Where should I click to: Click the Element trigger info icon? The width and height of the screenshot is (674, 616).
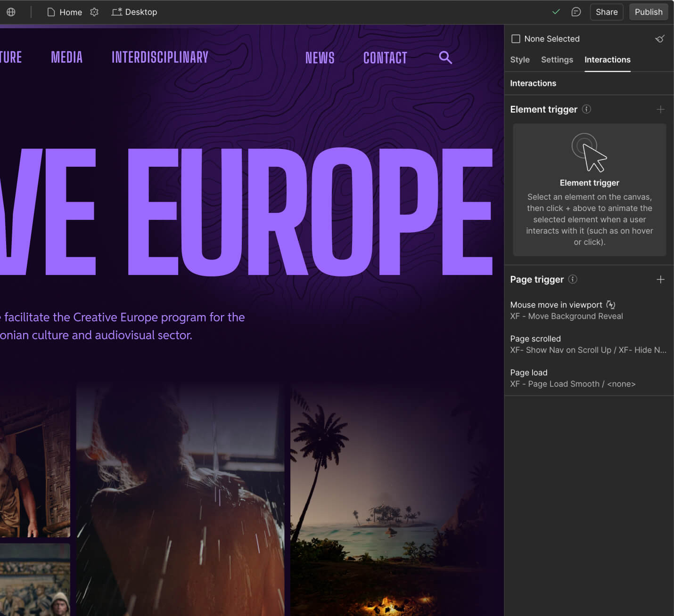coord(586,109)
